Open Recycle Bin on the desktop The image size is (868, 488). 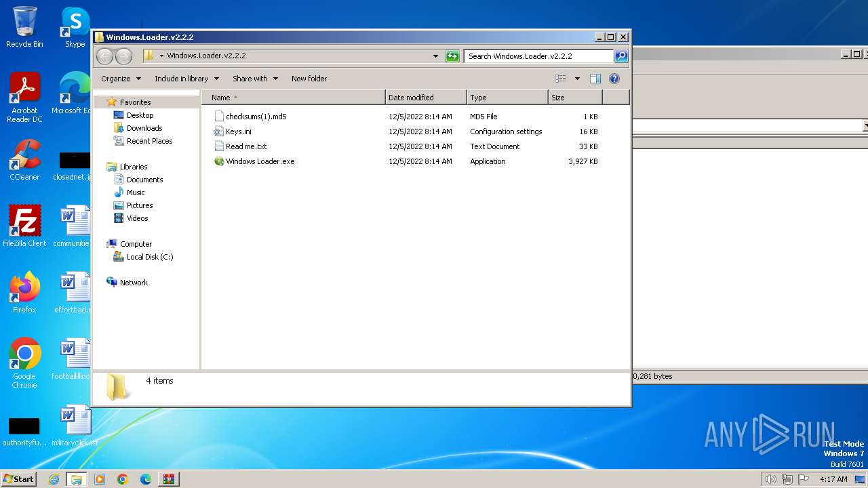click(x=24, y=27)
